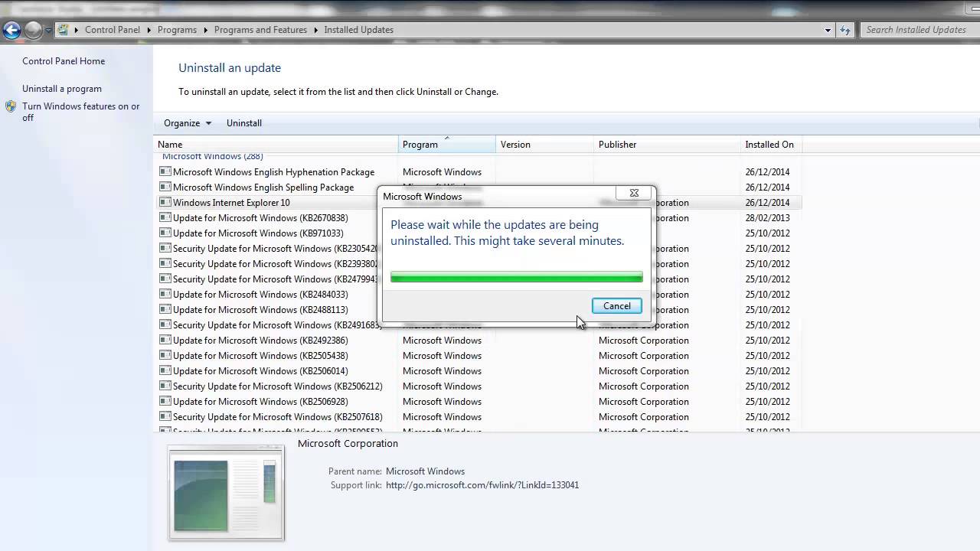Image resolution: width=980 pixels, height=551 pixels.
Task: Click the green uninstall progress bar
Action: (517, 277)
